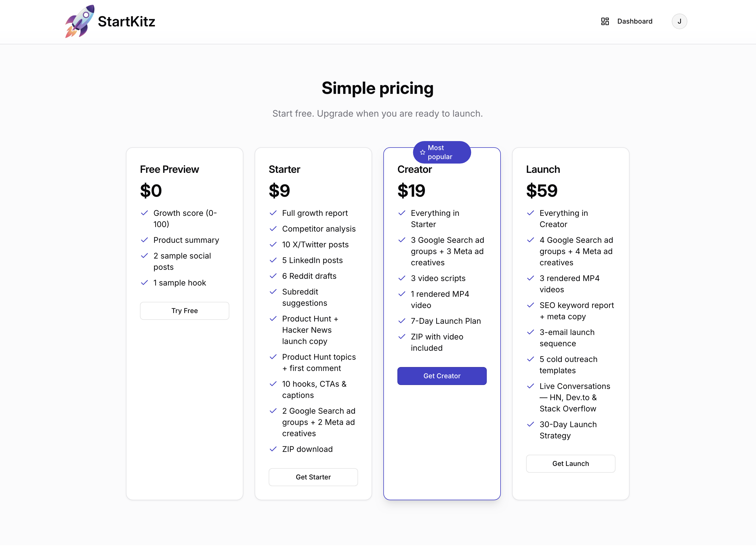Click the checkmark beside Growth score

coord(145,213)
